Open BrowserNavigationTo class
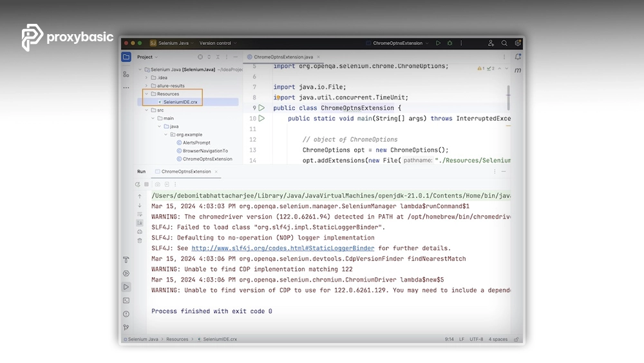 [205, 151]
